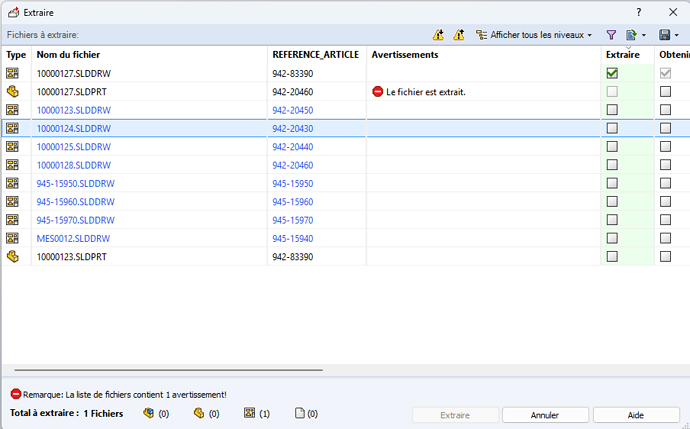Click the previous warning icon in toolbar

pyautogui.click(x=459, y=35)
